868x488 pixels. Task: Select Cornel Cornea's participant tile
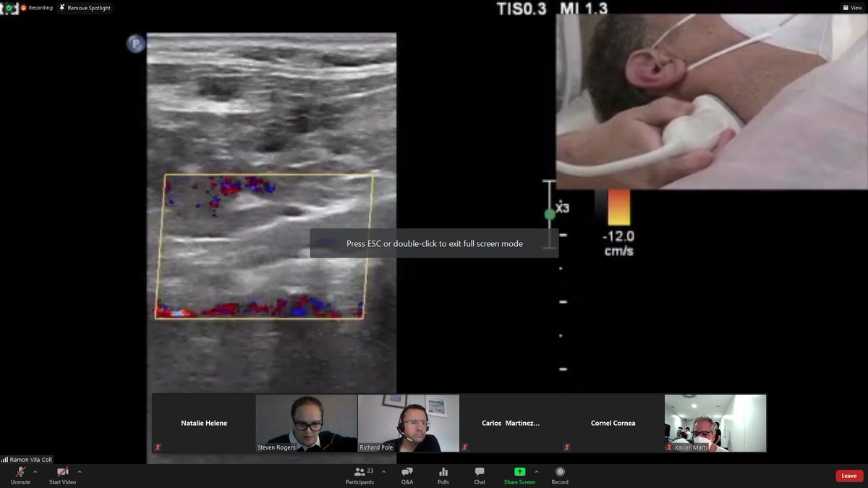pyautogui.click(x=613, y=424)
